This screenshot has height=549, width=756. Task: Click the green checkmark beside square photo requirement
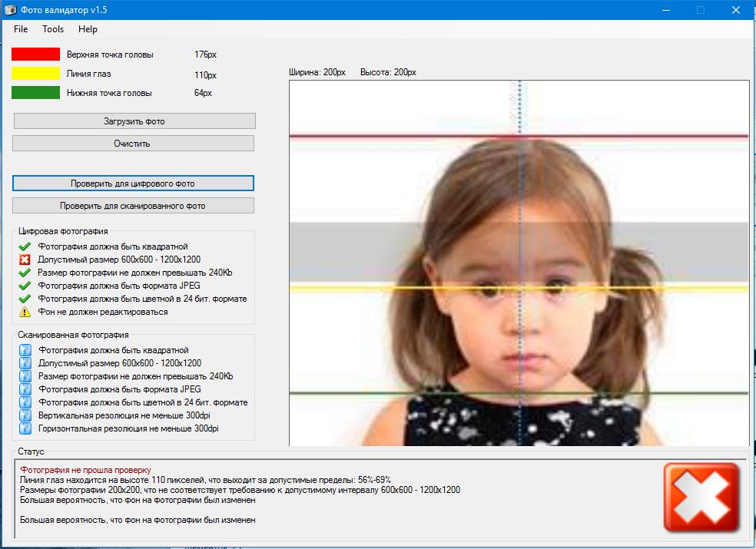tap(25, 246)
